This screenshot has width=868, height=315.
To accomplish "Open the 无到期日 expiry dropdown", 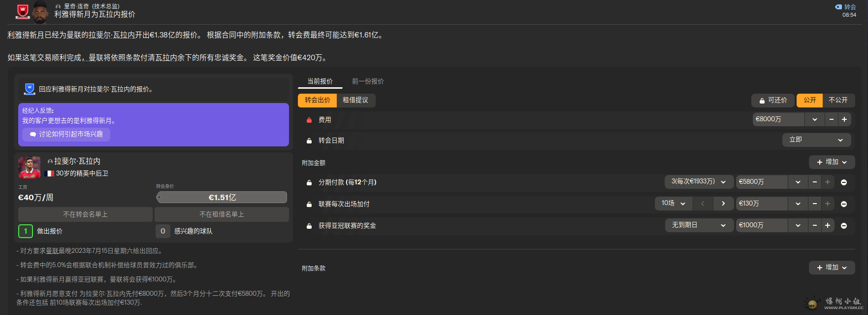I will coord(699,225).
